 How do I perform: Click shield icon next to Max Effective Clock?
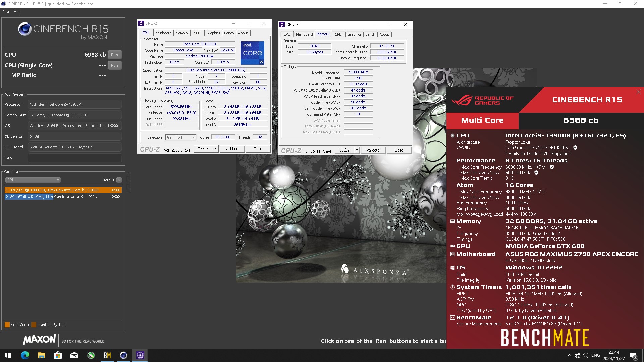(536, 173)
